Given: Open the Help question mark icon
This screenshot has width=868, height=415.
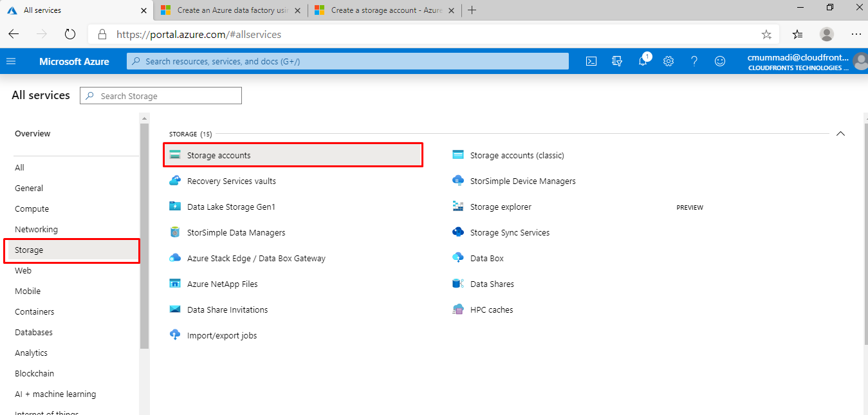Looking at the screenshot, I should point(694,61).
